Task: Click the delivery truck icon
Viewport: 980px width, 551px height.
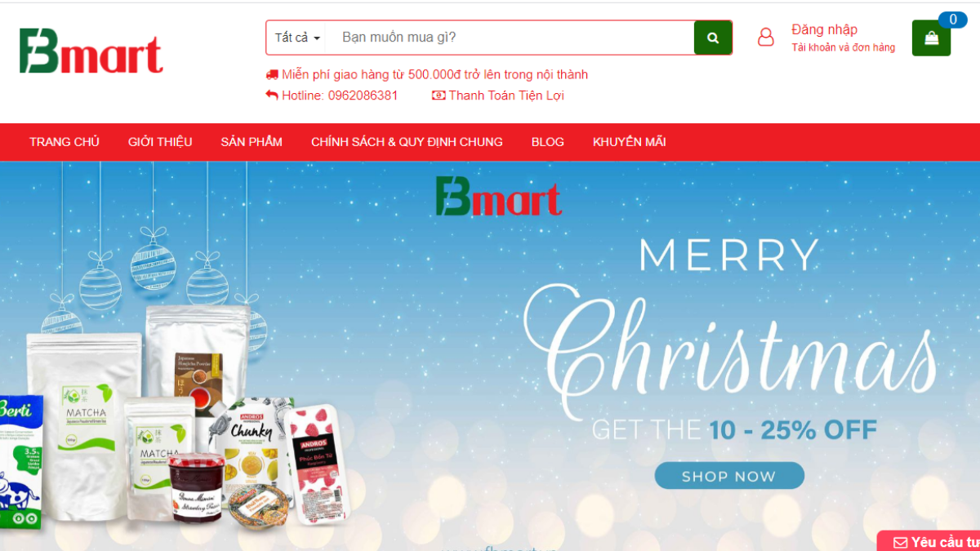Action: (x=272, y=74)
